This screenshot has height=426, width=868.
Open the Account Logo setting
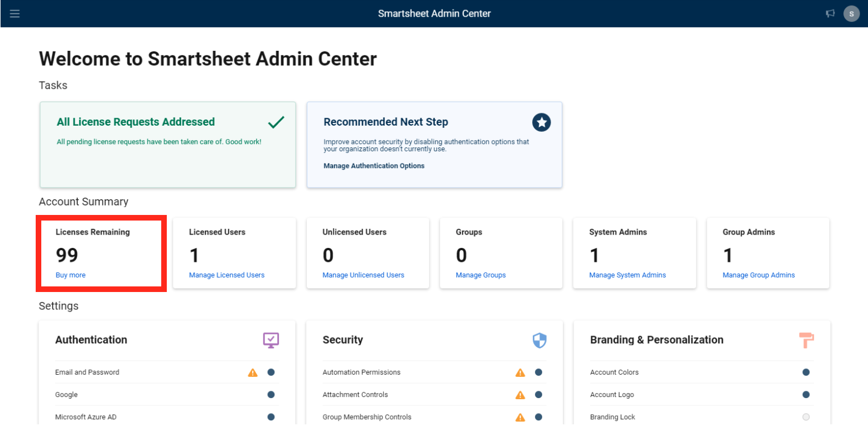pyautogui.click(x=702, y=395)
